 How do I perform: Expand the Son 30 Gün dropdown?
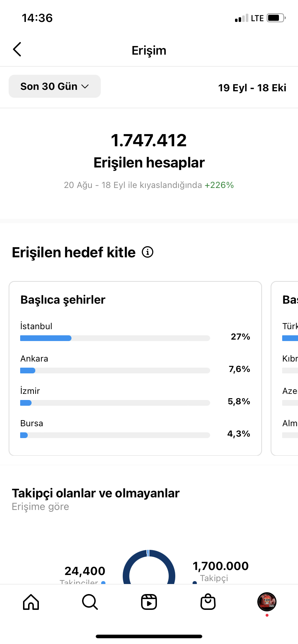click(x=55, y=86)
